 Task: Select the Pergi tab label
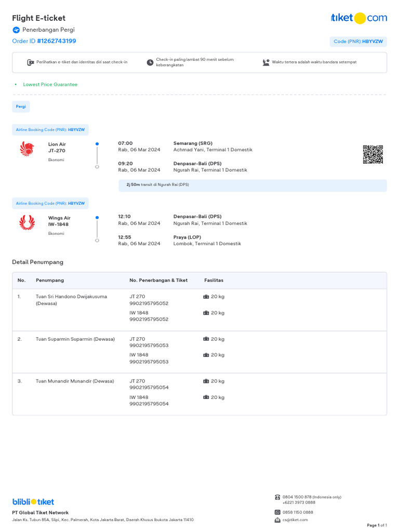[21, 107]
